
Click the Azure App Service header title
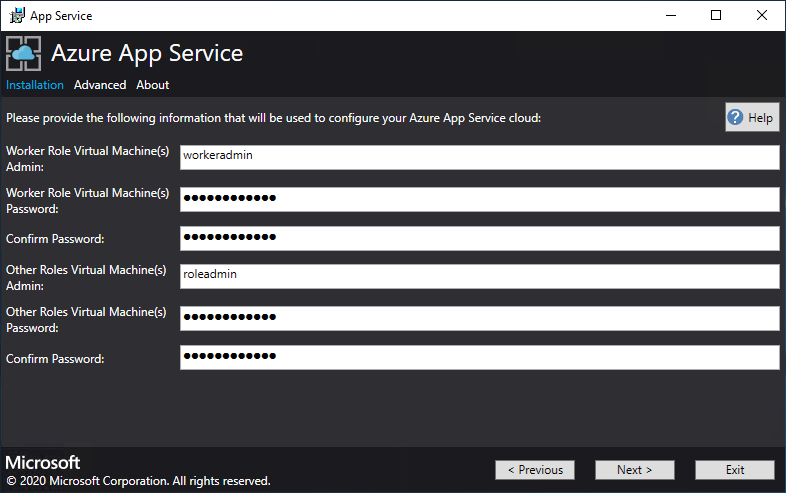click(147, 53)
